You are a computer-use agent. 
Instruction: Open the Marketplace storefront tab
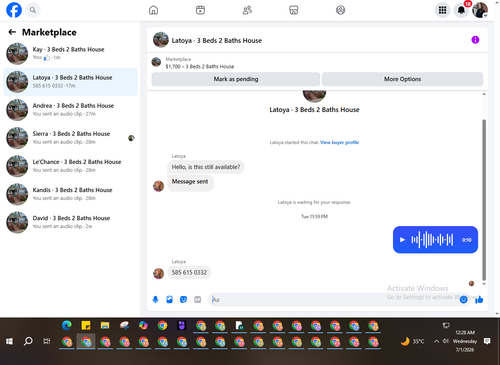pos(294,10)
